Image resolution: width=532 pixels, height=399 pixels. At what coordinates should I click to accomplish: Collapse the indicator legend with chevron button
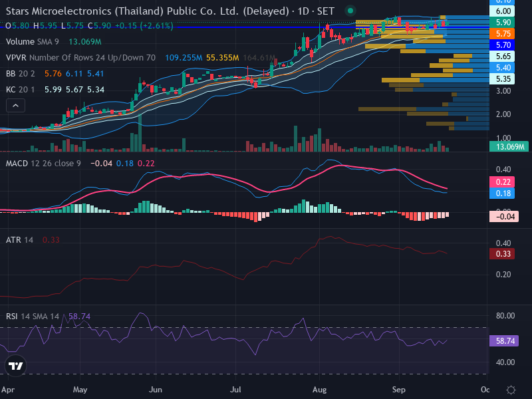[15, 106]
